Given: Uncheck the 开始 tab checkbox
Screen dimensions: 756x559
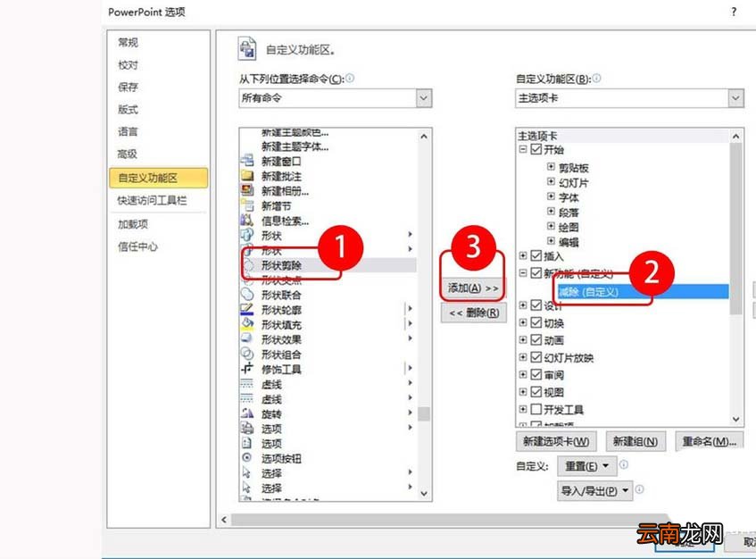Looking at the screenshot, I should click(x=536, y=149).
